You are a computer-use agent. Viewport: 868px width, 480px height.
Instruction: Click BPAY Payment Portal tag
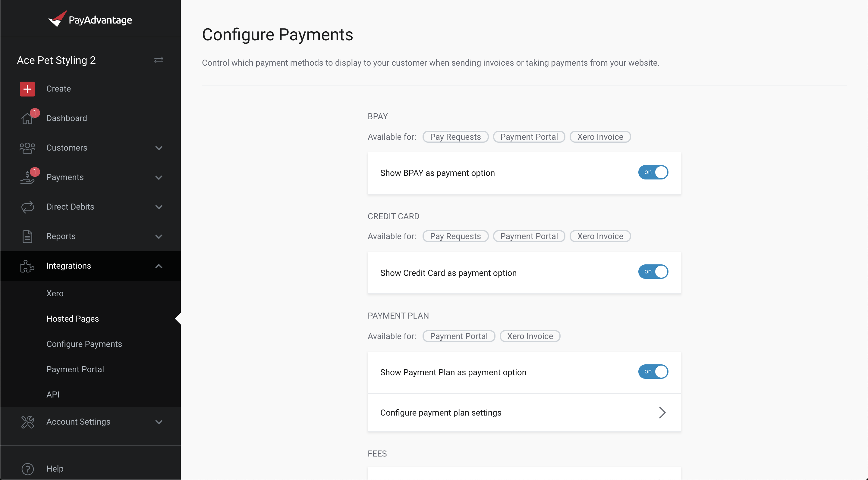point(529,137)
